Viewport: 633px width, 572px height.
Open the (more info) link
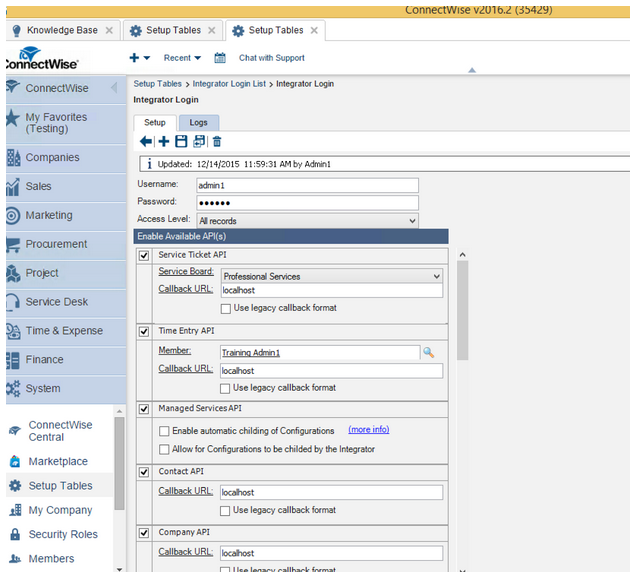pos(369,429)
